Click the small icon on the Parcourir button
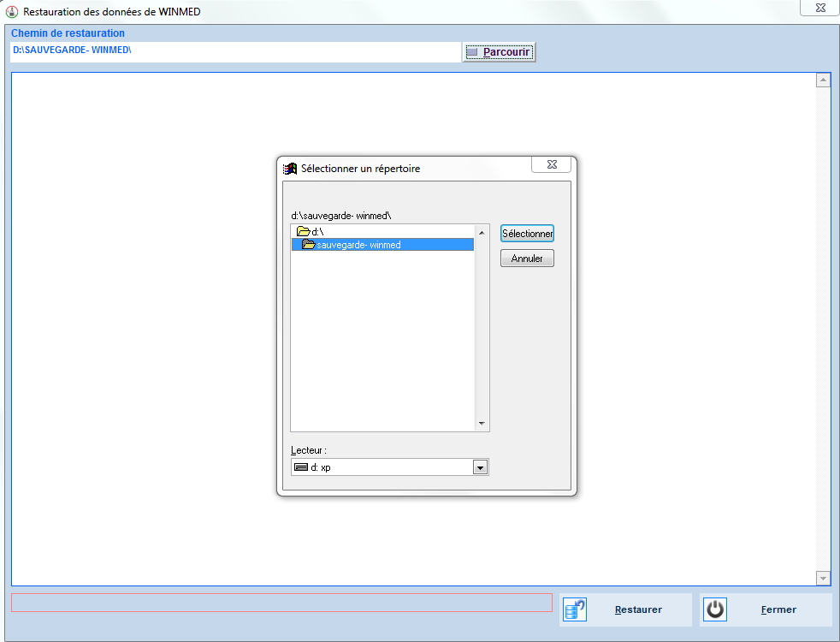 [472, 52]
